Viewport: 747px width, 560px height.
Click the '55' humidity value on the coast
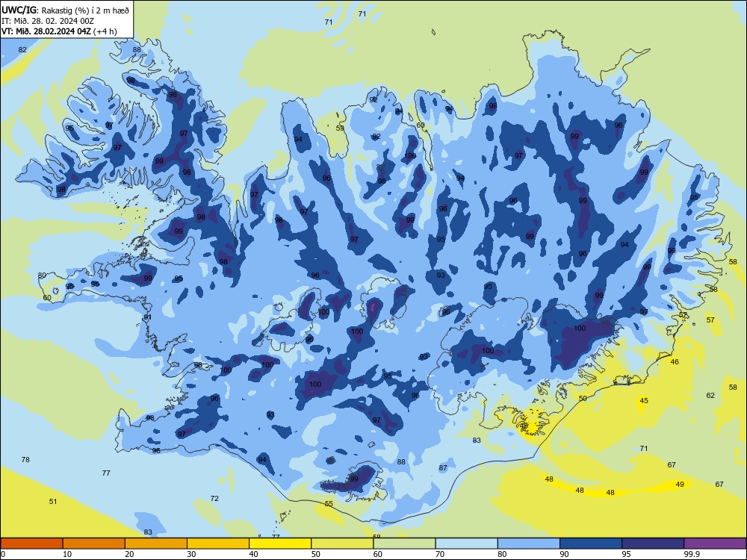pos(329,504)
